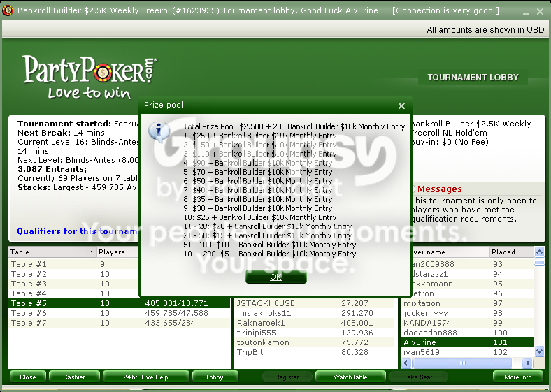Close the tournament lobby window

tap(540, 12)
